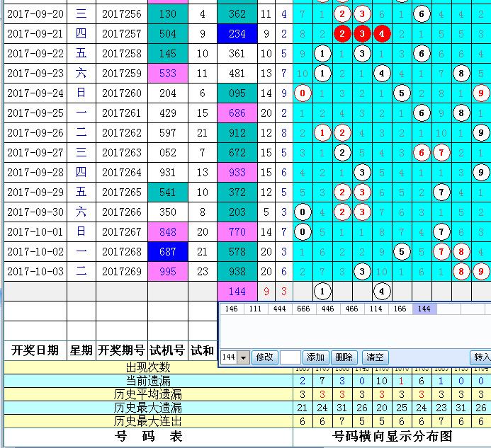This screenshot has width=491, height=448.
Task: Select the 当前遗漏 statistics row
Action: [x=148, y=381]
